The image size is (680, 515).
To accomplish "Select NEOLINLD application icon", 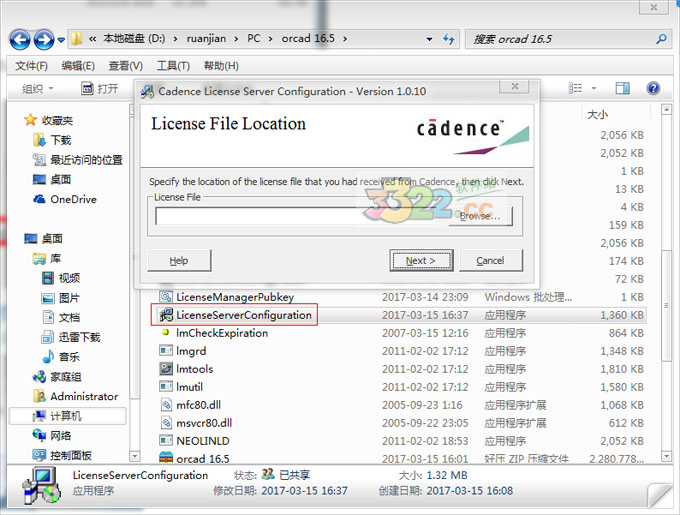I will click(x=166, y=441).
